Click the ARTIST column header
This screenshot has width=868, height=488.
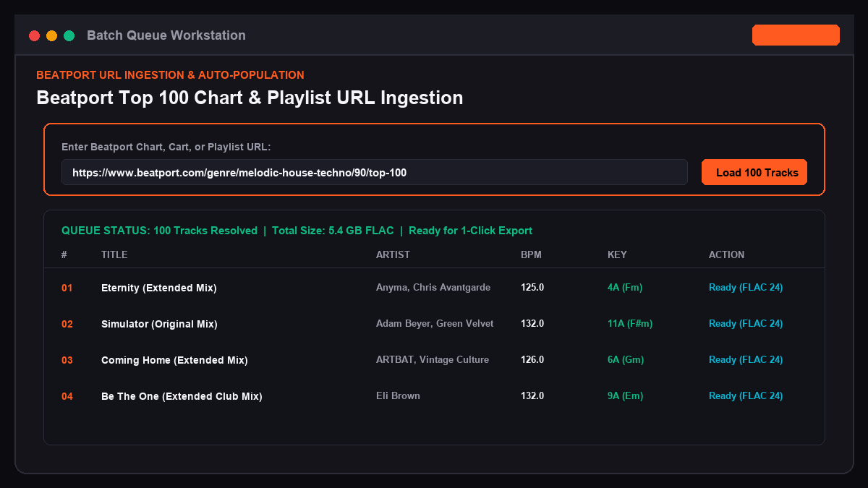(393, 254)
